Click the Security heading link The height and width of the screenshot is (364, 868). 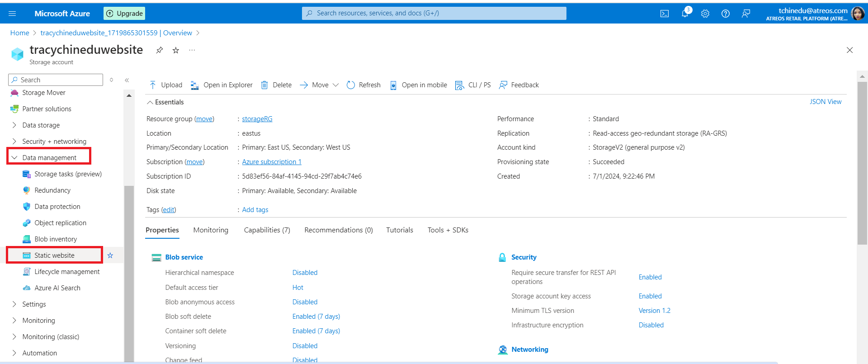tap(524, 257)
